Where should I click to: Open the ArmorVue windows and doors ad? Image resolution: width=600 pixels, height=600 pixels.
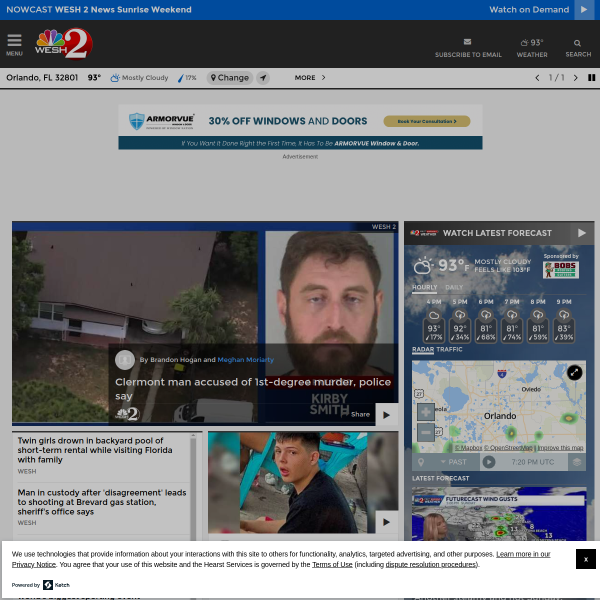[x=300, y=127]
